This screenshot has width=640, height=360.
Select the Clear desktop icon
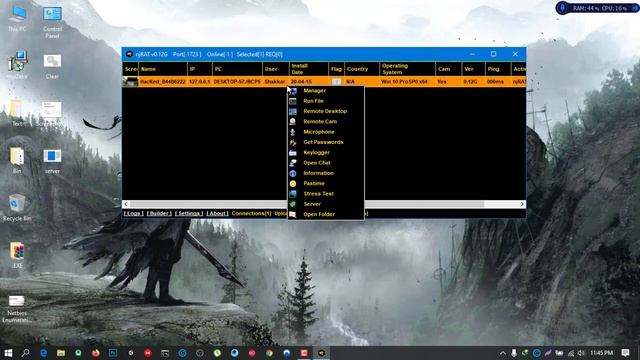52,67
